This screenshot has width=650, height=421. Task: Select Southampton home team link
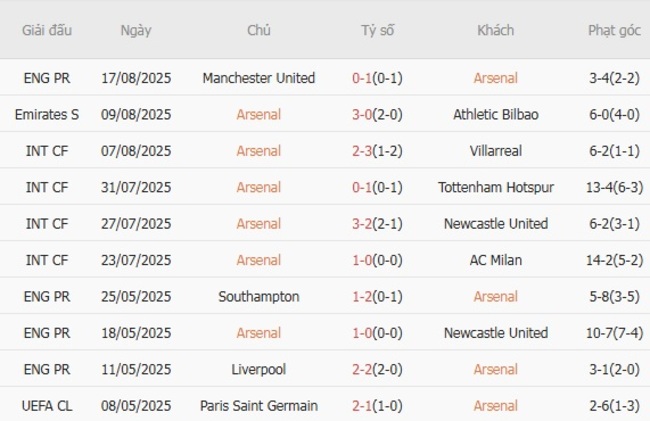[258, 296]
